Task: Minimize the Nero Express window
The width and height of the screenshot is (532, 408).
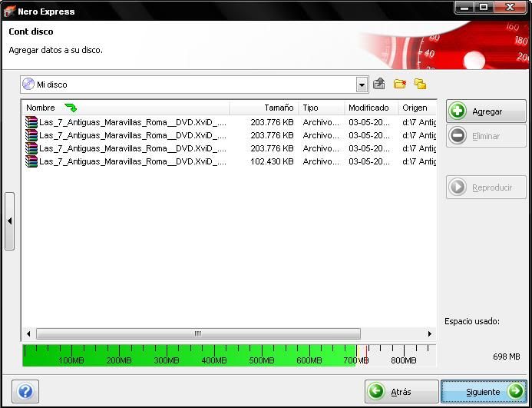Action: (464, 8)
